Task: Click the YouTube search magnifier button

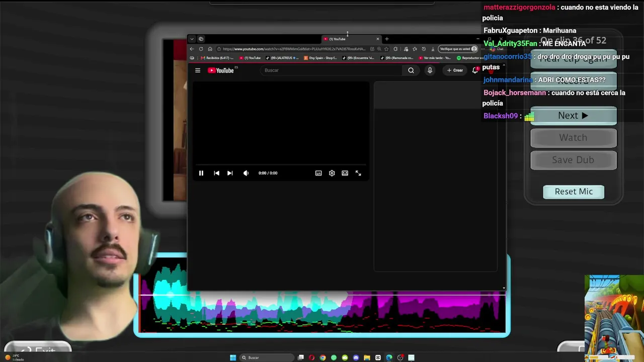Action: [411, 70]
